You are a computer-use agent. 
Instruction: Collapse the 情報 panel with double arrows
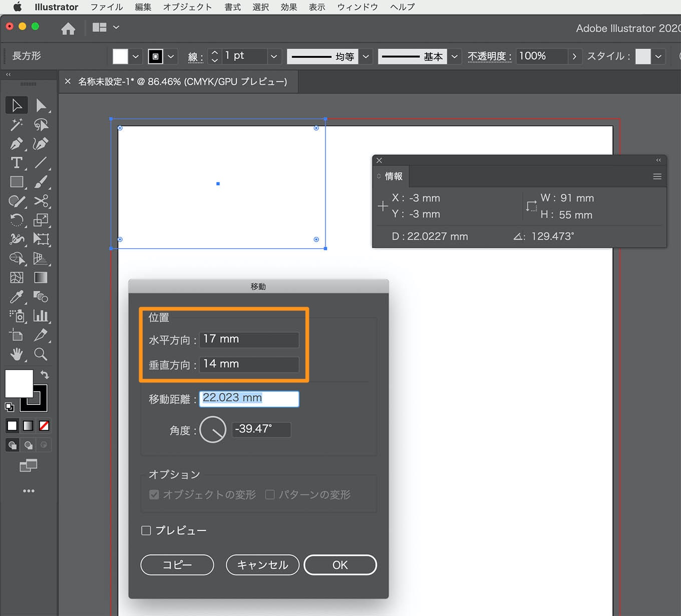pyautogui.click(x=658, y=160)
